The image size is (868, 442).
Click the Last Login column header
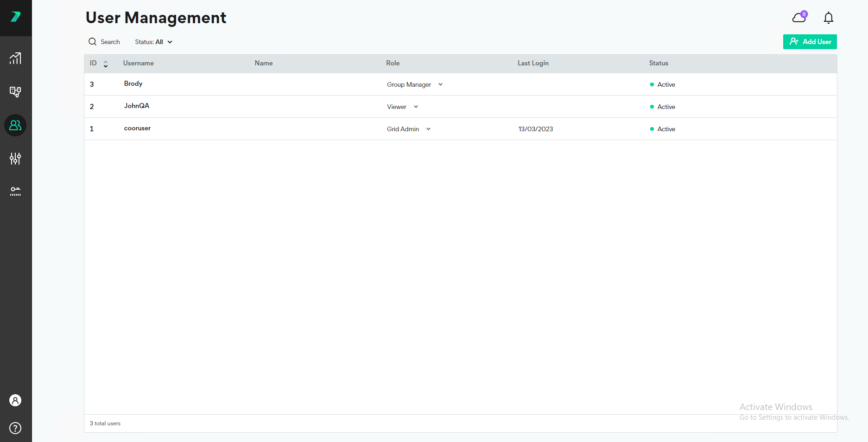(533, 63)
